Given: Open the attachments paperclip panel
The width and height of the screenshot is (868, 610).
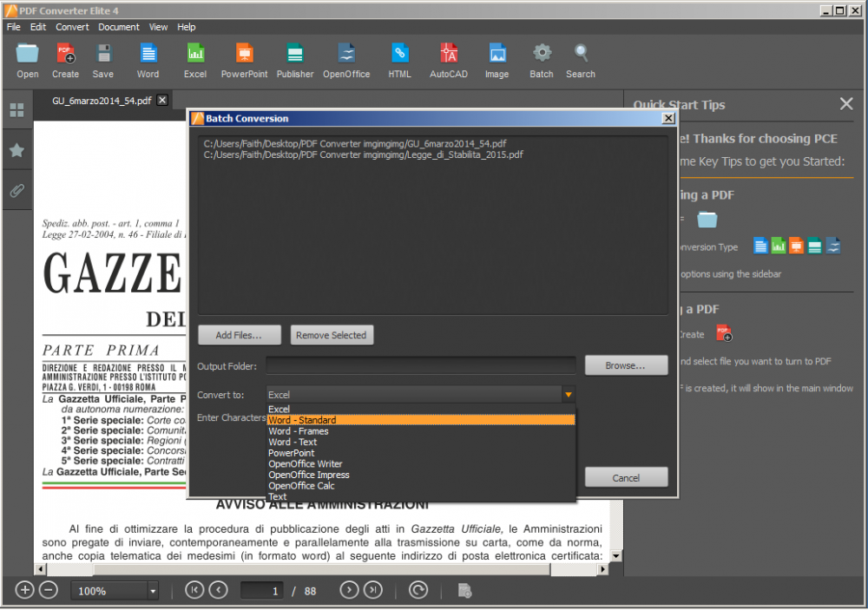Looking at the screenshot, I should pos(16,191).
